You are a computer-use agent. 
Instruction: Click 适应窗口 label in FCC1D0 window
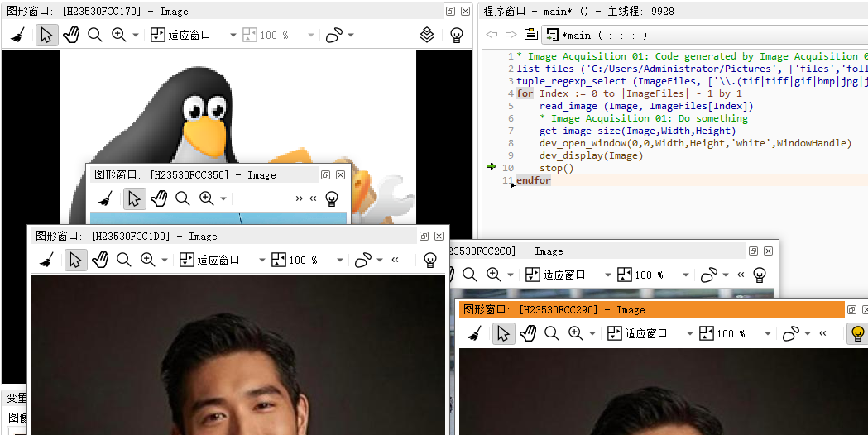coord(218,261)
